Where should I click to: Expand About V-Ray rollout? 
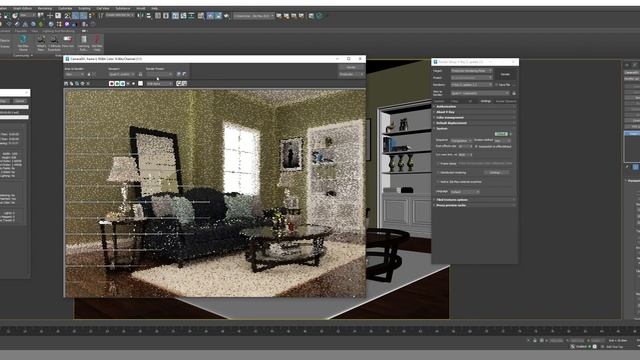coord(475,112)
